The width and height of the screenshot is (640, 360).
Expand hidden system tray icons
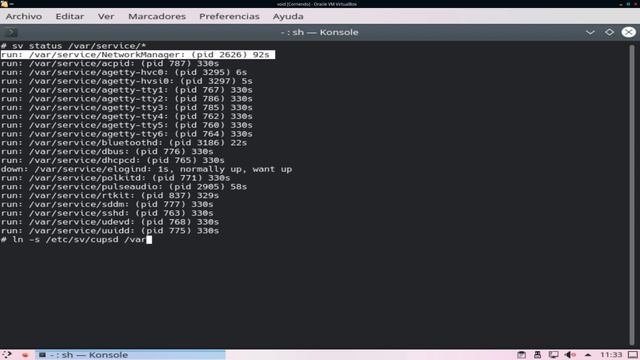(x=588, y=355)
